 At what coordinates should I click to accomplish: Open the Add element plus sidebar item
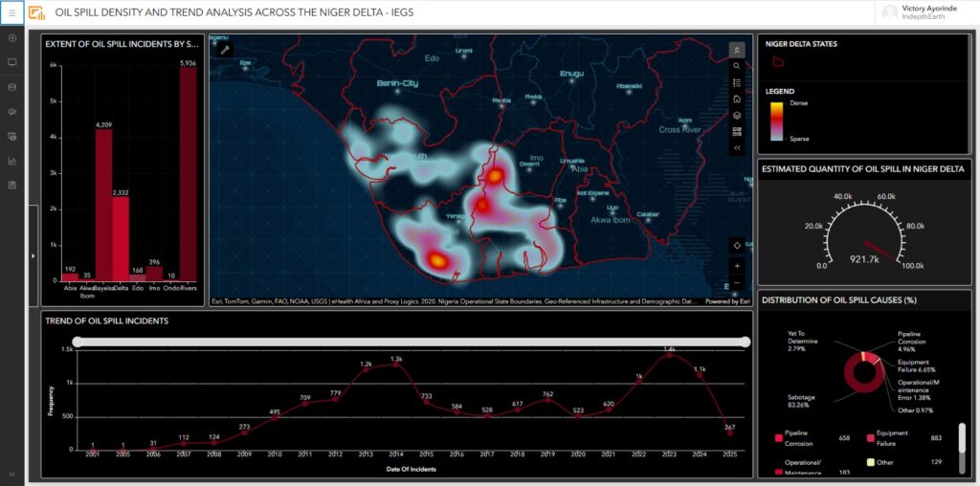(x=12, y=38)
